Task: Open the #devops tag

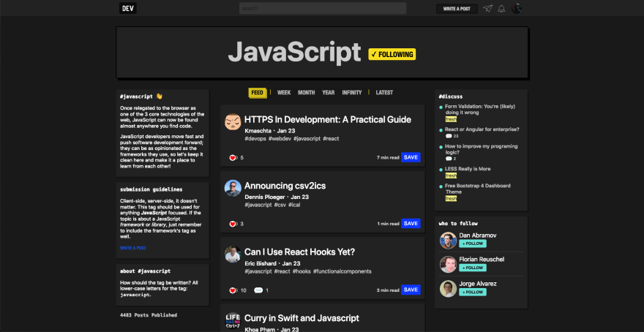Action: (255, 139)
